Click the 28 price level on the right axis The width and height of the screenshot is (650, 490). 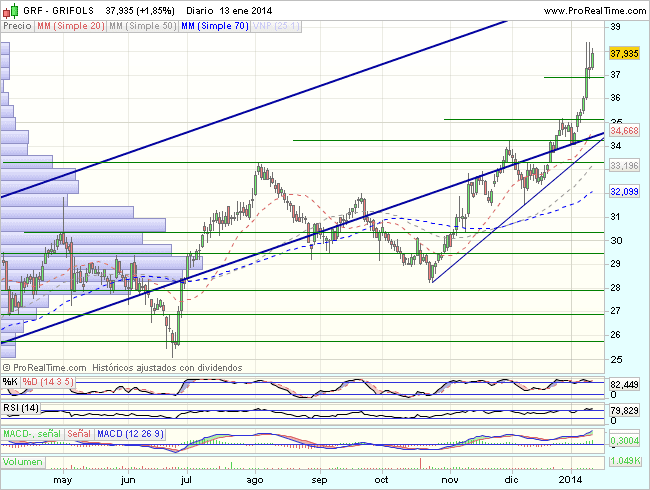[616, 288]
